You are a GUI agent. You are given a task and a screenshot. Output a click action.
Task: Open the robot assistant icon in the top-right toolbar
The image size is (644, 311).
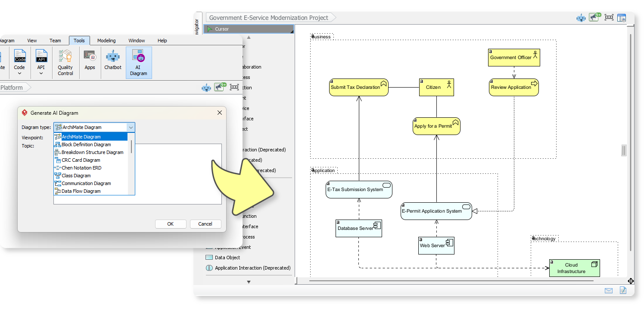click(x=581, y=17)
